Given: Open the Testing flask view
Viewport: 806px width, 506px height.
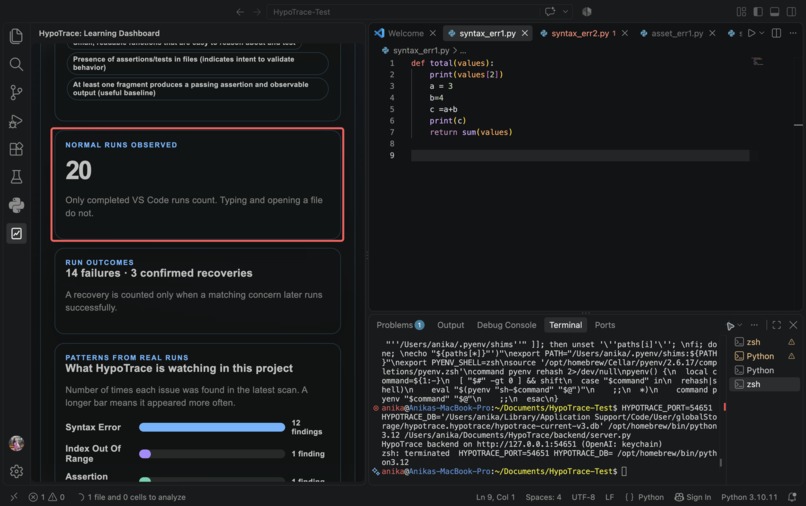Looking at the screenshot, I should (16, 177).
